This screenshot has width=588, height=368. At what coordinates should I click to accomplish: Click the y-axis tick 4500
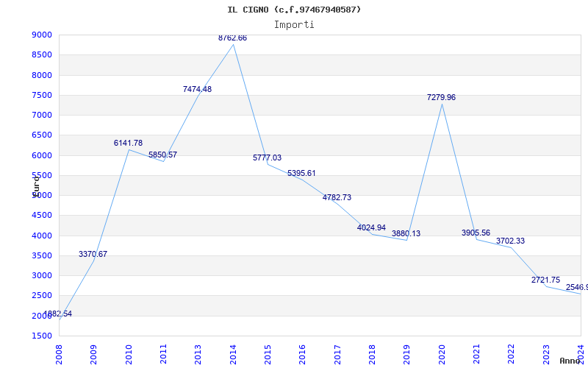coord(42,215)
